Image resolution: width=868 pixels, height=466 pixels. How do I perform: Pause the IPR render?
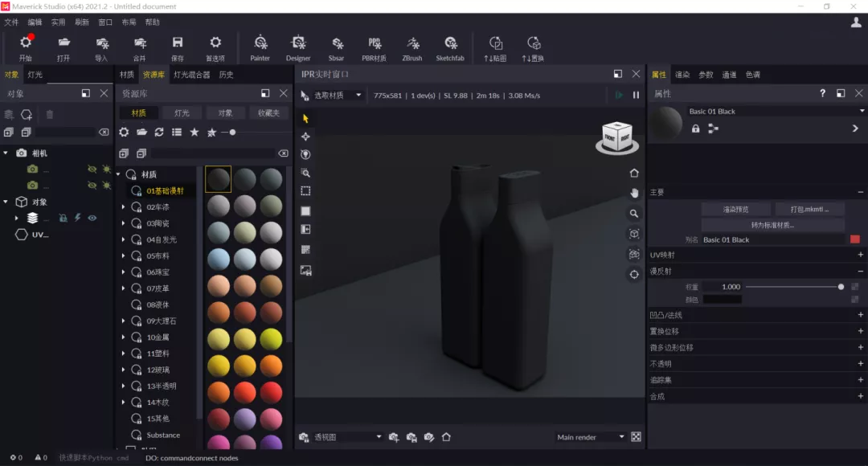[636, 95]
